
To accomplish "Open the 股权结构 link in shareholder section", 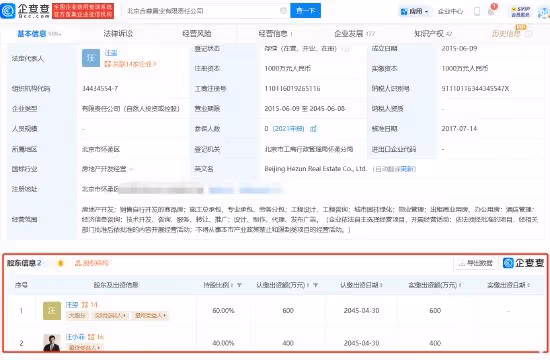I will (x=92, y=263).
